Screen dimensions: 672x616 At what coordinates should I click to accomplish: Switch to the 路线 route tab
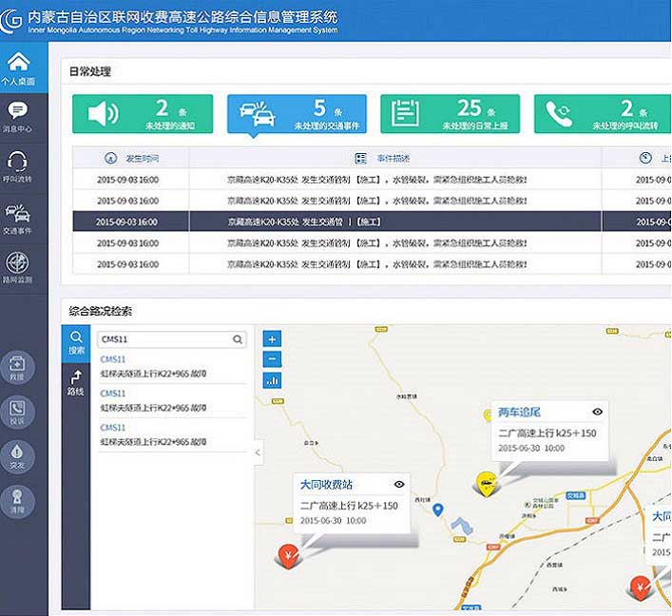tap(76, 382)
